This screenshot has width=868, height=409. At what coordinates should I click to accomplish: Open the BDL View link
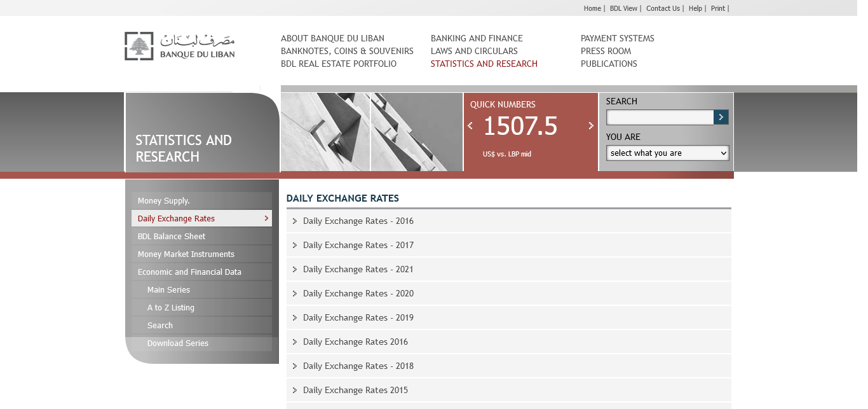pyautogui.click(x=623, y=8)
